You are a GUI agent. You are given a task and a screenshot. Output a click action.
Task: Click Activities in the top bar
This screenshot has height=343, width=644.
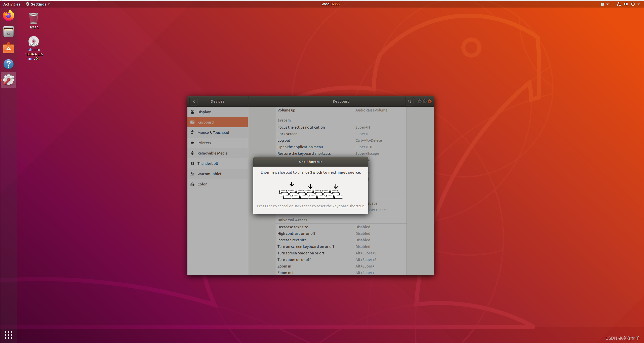tap(12, 4)
